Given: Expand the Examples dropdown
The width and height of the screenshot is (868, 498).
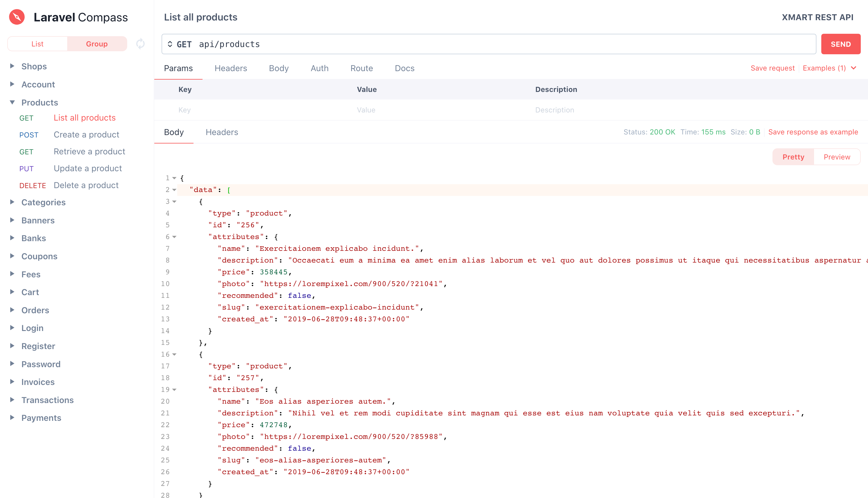Looking at the screenshot, I should [830, 68].
